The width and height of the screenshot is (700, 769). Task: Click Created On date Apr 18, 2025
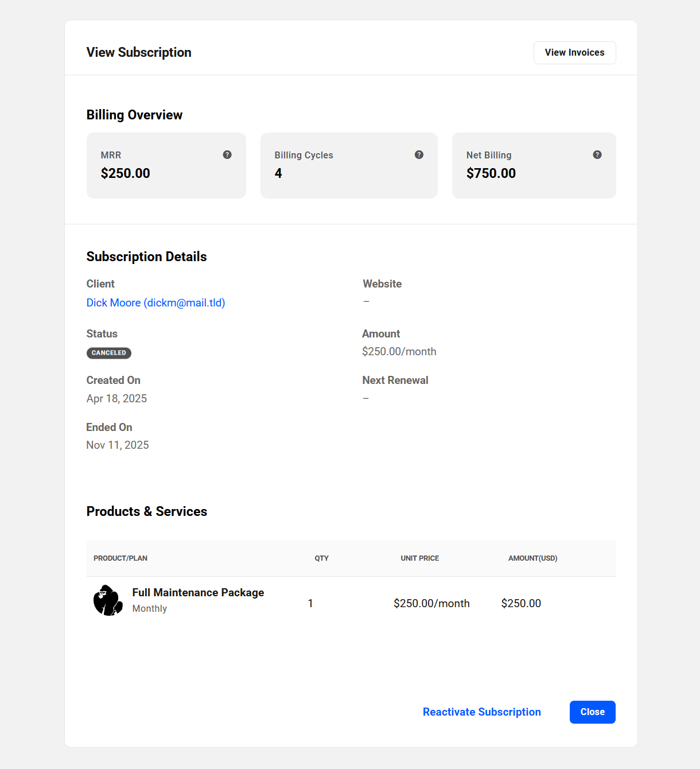pos(116,399)
